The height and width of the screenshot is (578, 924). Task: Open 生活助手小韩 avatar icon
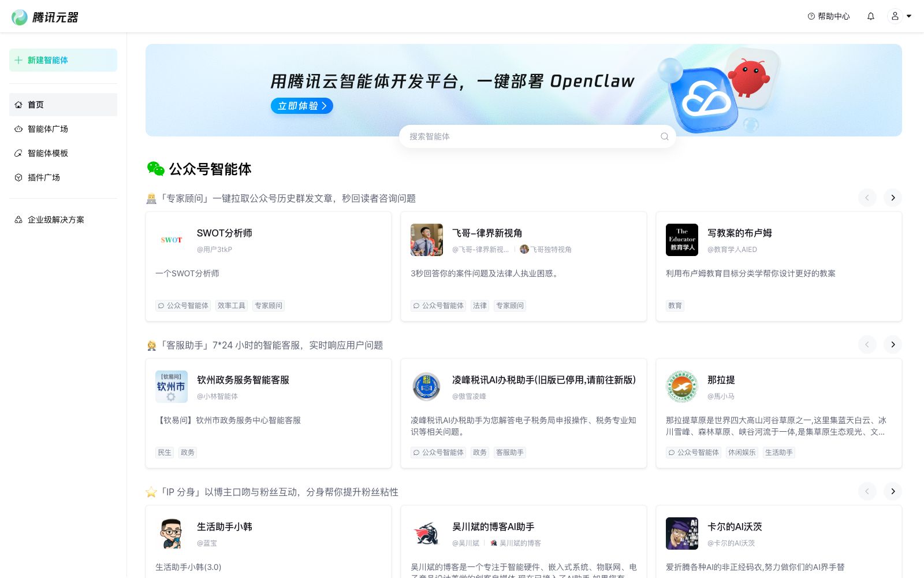172,533
